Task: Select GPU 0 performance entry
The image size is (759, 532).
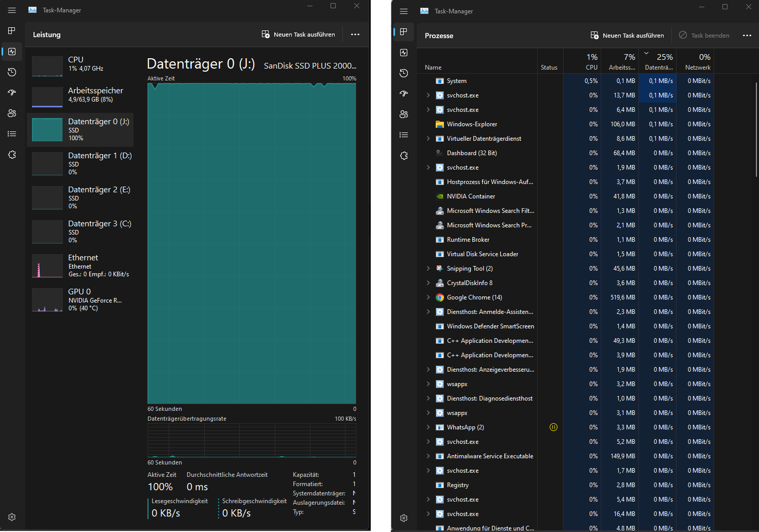Action: (80, 300)
